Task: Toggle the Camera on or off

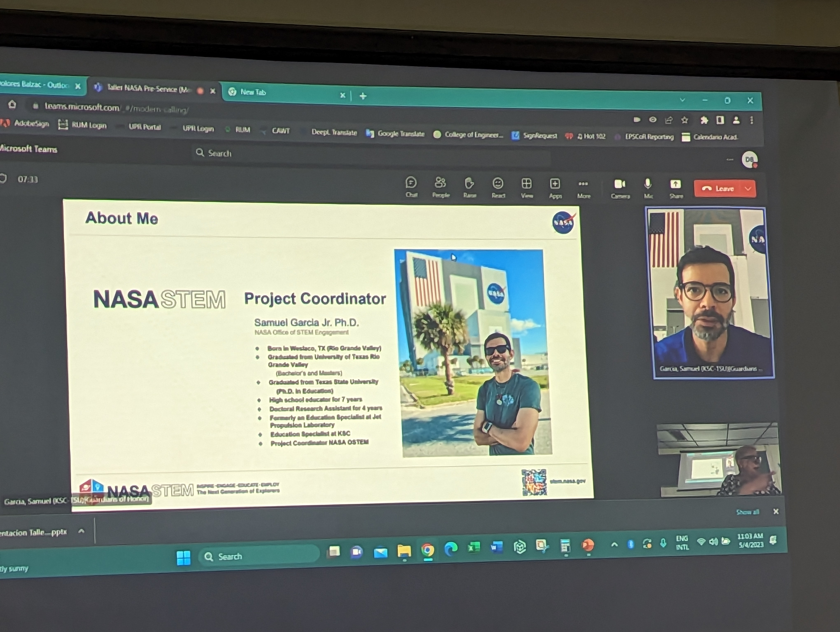Action: [620, 188]
